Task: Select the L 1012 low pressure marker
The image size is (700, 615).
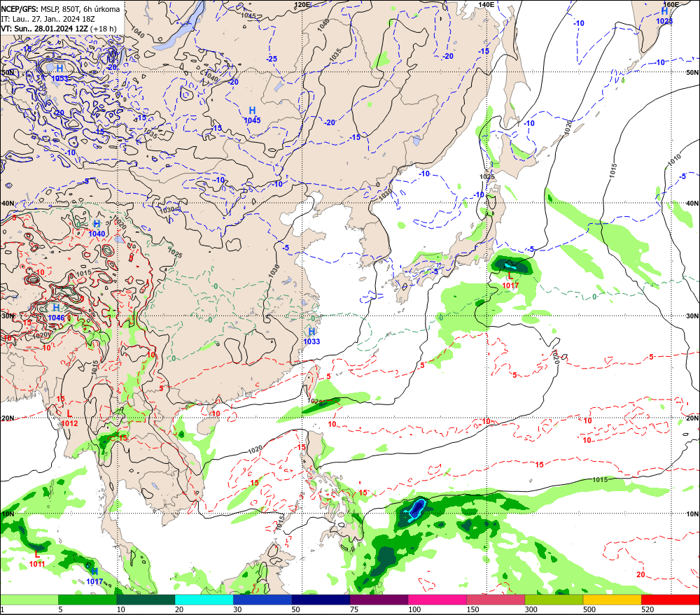Action: click(69, 418)
